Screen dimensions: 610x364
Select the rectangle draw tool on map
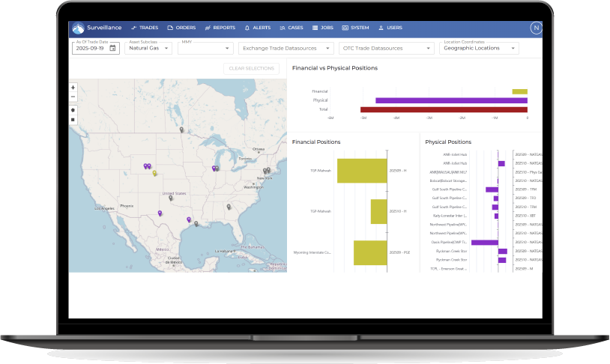[x=73, y=119]
